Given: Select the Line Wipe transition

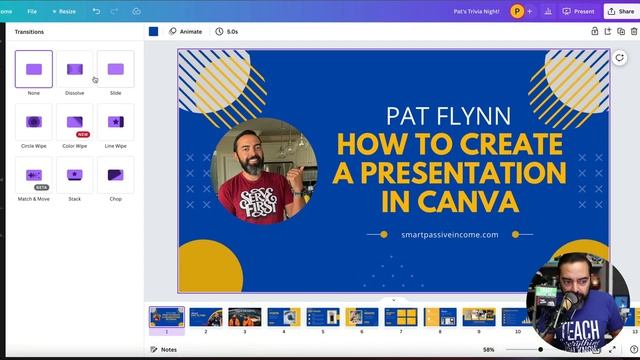Looking at the screenshot, I should pyautogui.click(x=116, y=122).
